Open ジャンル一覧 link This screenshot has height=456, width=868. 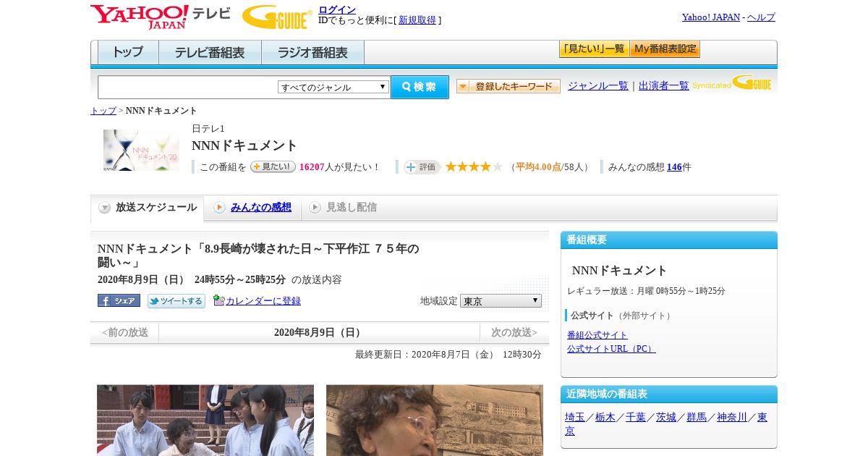(598, 85)
